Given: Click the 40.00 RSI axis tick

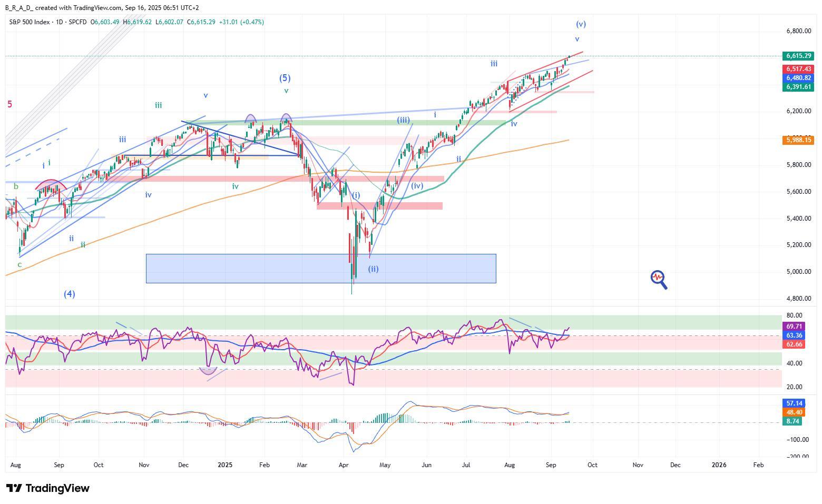Looking at the screenshot, I should click(x=794, y=363).
